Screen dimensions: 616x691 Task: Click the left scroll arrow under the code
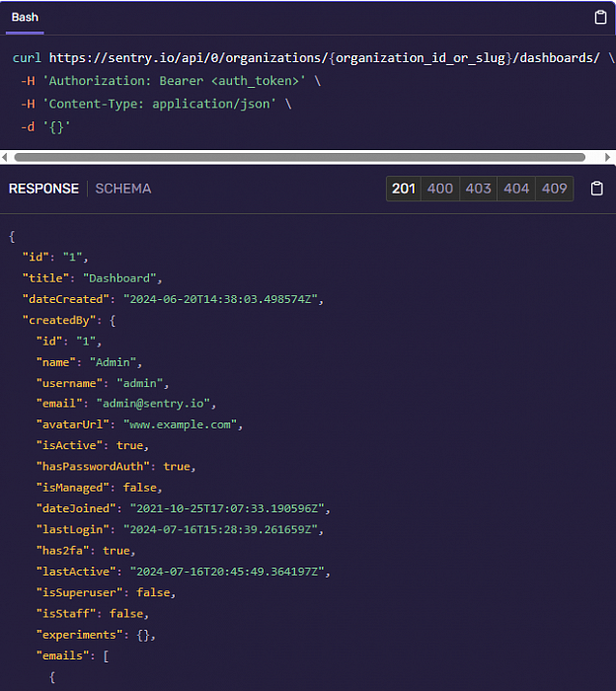point(6,157)
